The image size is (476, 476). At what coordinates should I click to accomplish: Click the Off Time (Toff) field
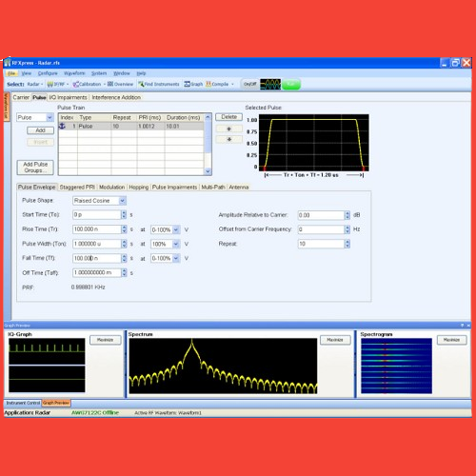(97, 272)
